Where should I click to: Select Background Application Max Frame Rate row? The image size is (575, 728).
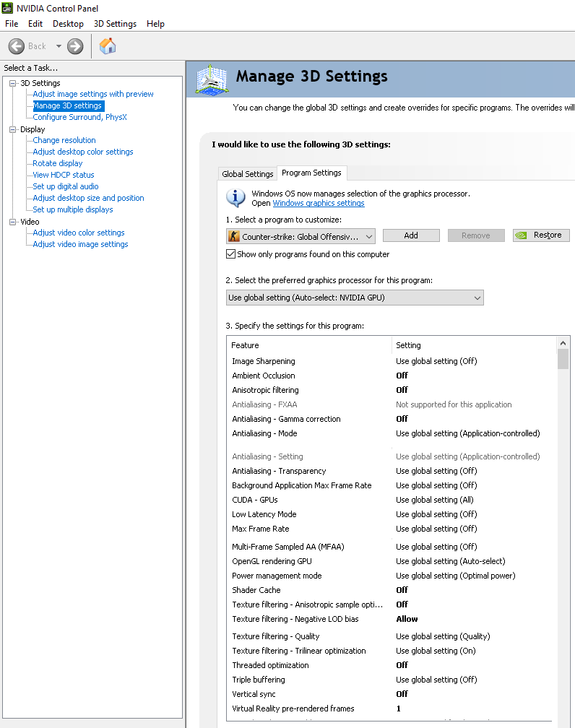(x=392, y=485)
